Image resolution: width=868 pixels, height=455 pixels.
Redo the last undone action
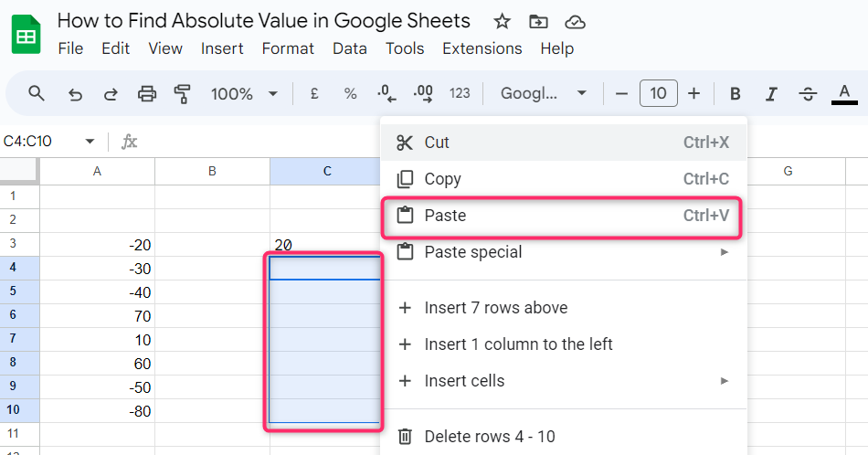click(x=111, y=93)
